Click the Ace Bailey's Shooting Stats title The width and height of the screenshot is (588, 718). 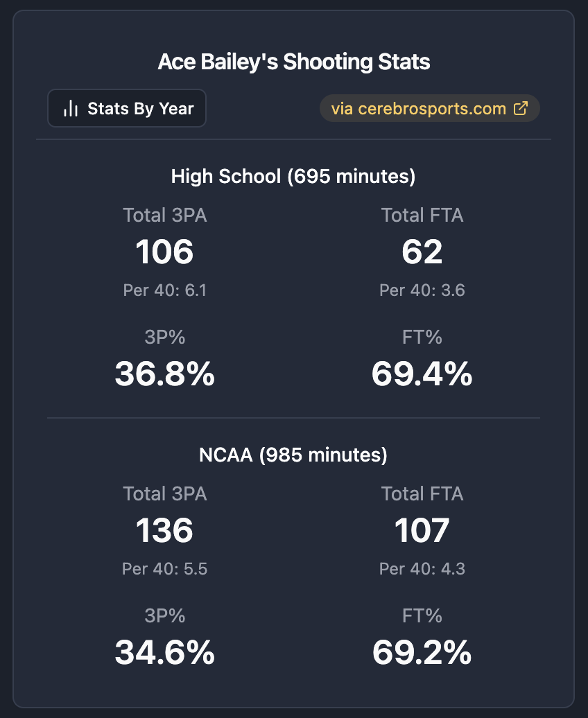(x=294, y=62)
